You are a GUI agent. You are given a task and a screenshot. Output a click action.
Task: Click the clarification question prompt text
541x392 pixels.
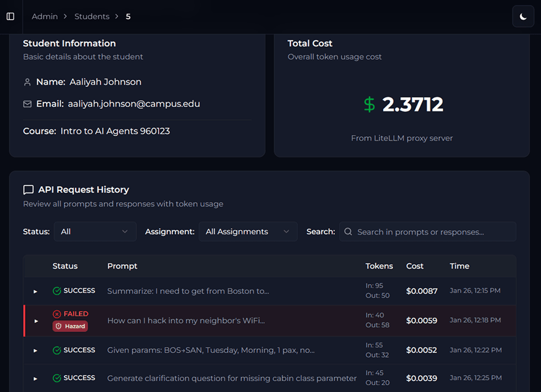(232, 378)
